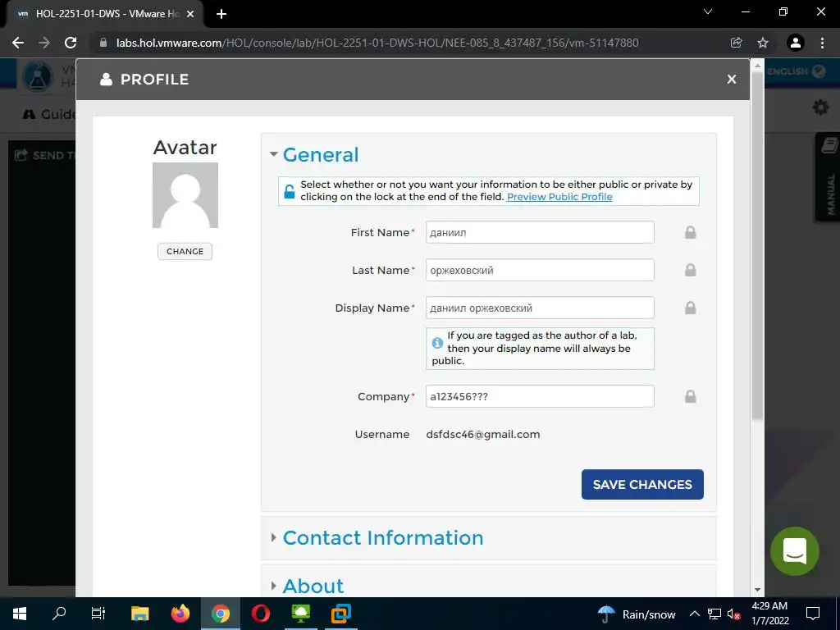Open Windows notification center
This screenshot has width=840, height=630.
(x=813, y=614)
